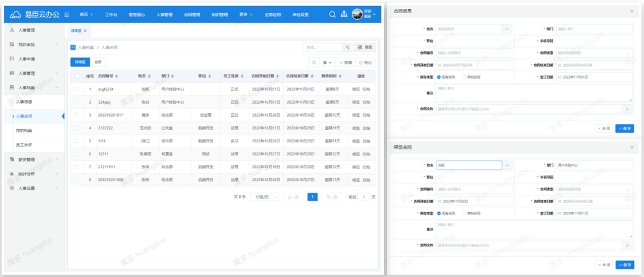644x277 pixels.
Task: Open 全部应用 in the top navigation
Action: click(273, 15)
